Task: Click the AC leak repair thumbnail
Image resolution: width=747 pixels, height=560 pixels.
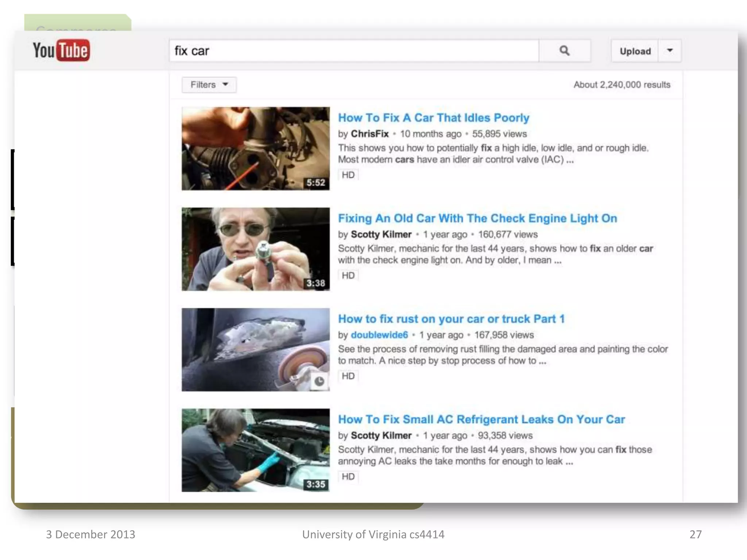Action: pyautogui.click(x=255, y=450)
